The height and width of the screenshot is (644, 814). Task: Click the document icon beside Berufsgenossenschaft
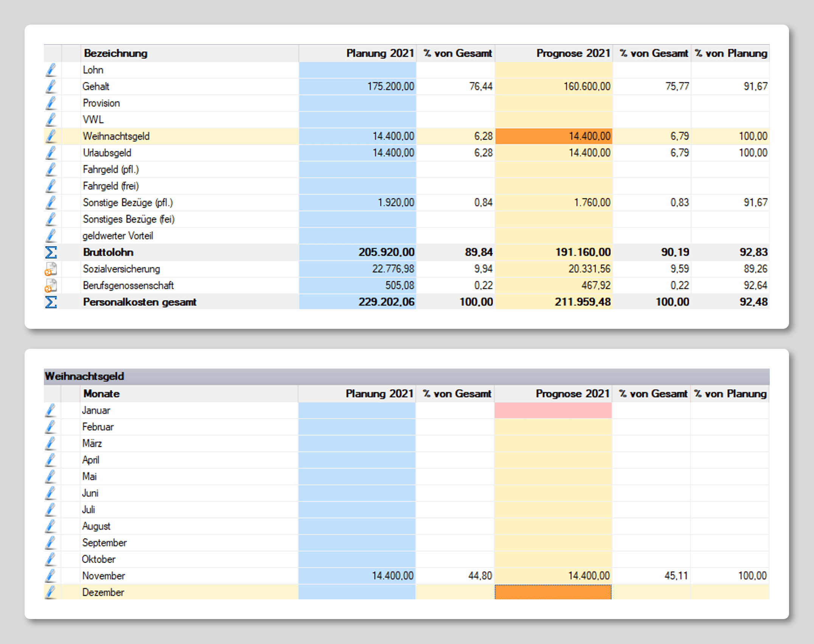(x=51, y=286)
